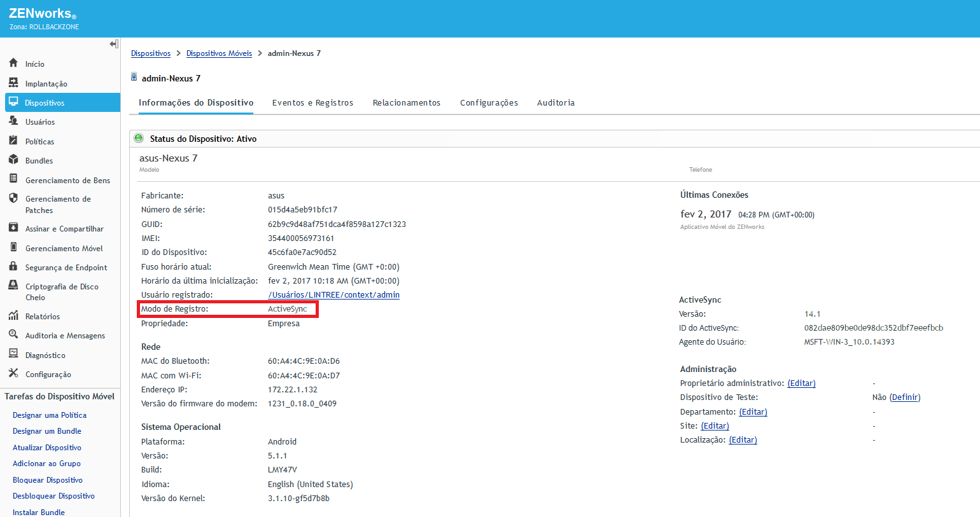Click the Dispositivos monitor icon

coord(13,102)
